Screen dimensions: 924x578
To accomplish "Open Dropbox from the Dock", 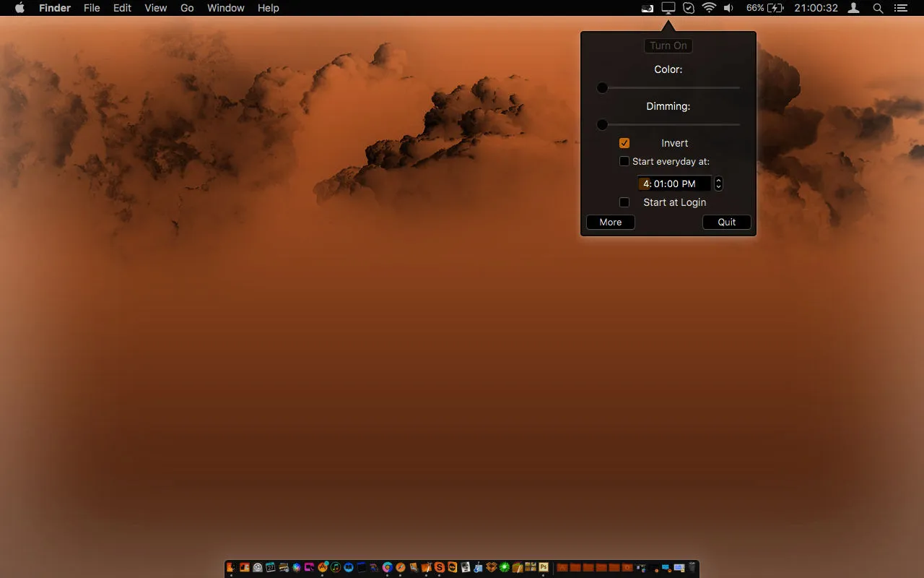I will [491, 568].
